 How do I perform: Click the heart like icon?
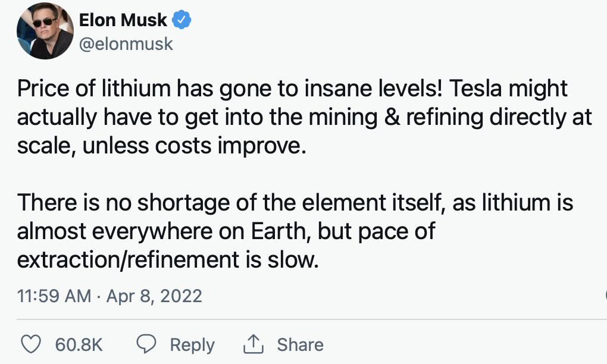30,344
